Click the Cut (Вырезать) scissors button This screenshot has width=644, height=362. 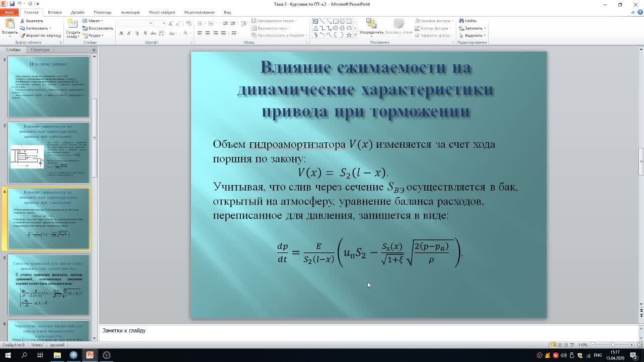pyautogui.click(x=32, y=21)
